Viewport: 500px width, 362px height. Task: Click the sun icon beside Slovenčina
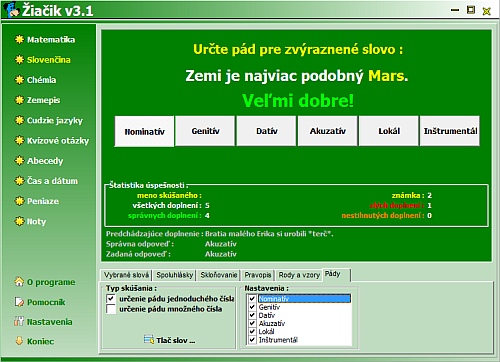tap(19, 60)
